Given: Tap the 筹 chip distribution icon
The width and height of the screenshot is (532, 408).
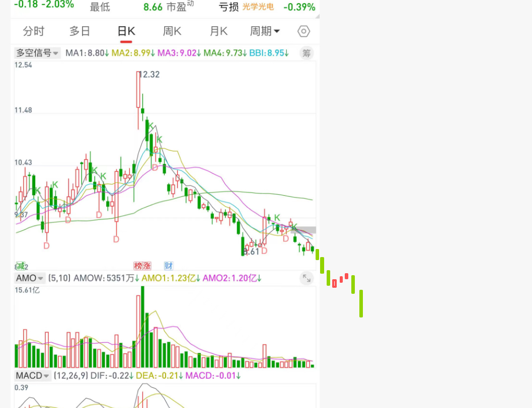Looking at the screenshot, I should pos(307,53).
